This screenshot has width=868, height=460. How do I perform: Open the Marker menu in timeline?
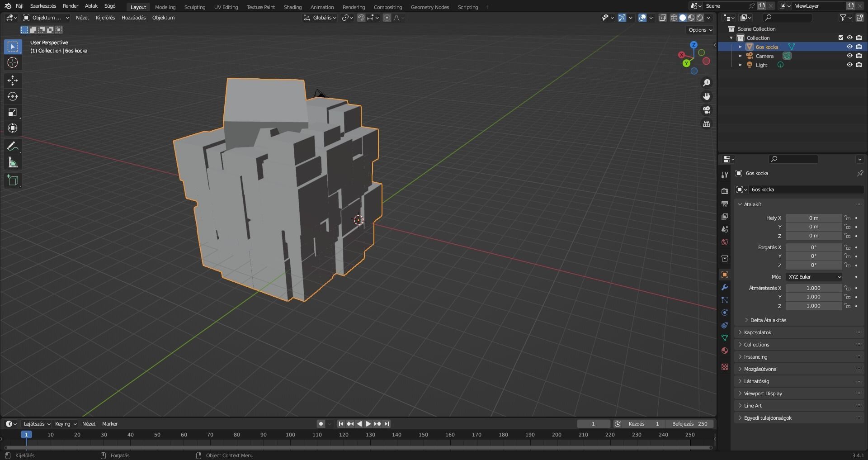[110, 424]
